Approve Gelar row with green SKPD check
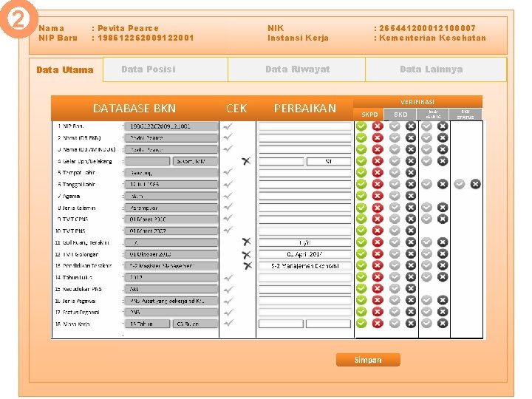The width and height of the screenshot is (532, 399). (361, 161)
